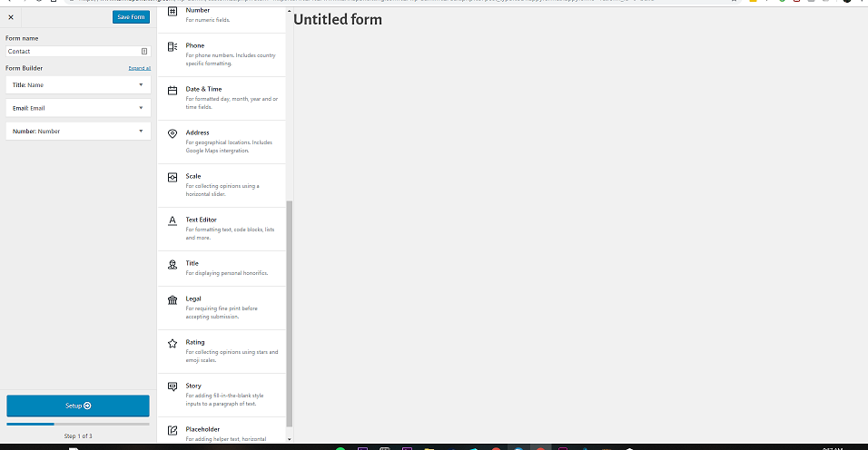Click the Scale slider icon
Image resolution: width=868 pixels, height=450 pixels.
point(173,178)
